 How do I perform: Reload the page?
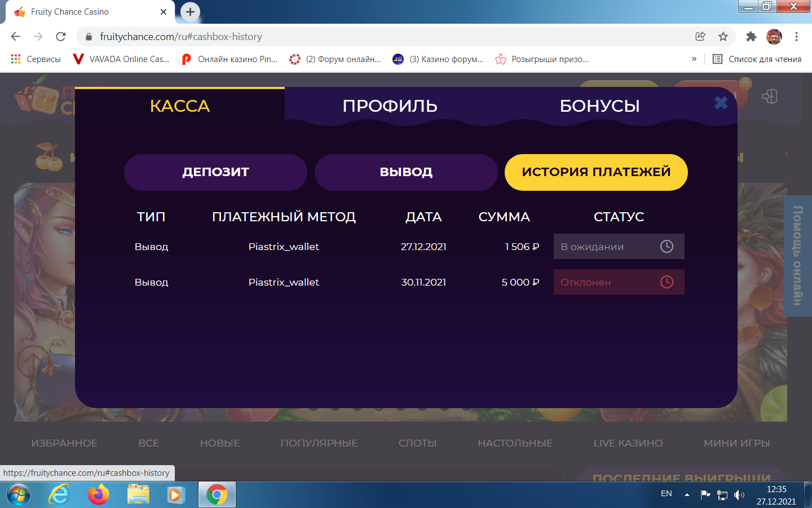pos(61,37)
